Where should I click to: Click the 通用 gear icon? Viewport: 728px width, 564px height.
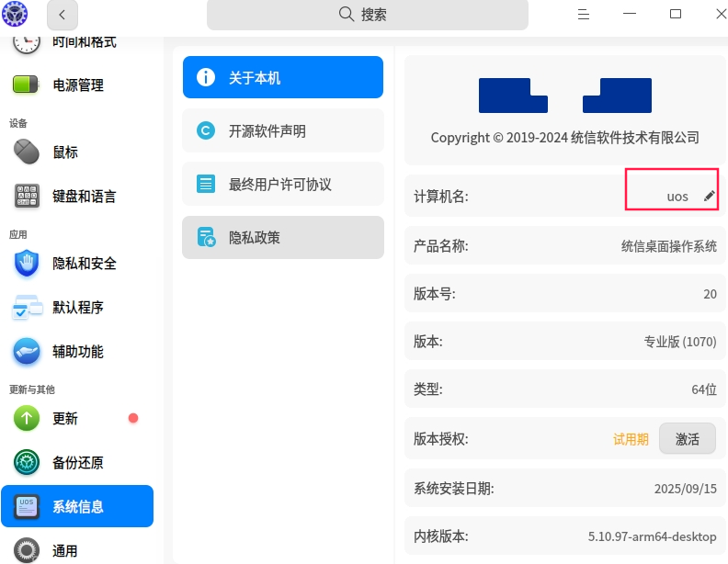27,550
